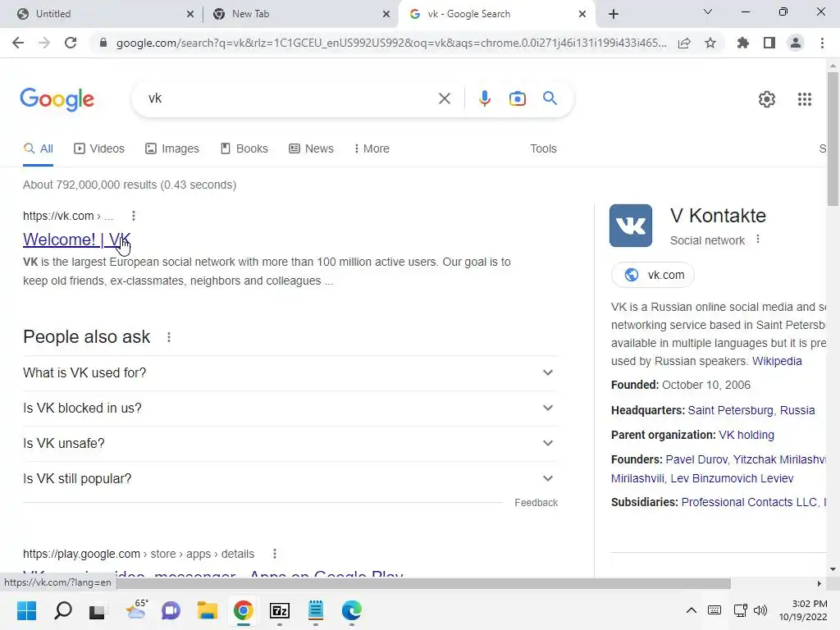Open Professional Contacts LLC link
840x630 pixels.
coord(749,503)
